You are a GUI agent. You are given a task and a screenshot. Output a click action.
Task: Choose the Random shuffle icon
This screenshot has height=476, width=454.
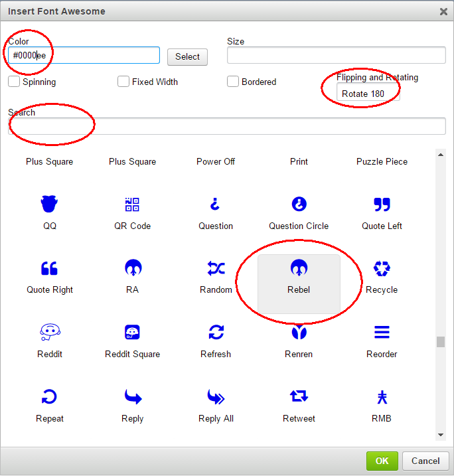pos(216,268)
